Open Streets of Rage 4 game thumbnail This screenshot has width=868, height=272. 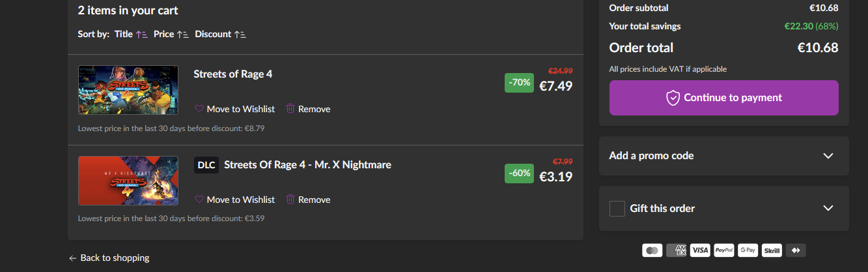(x=128, y=90)
